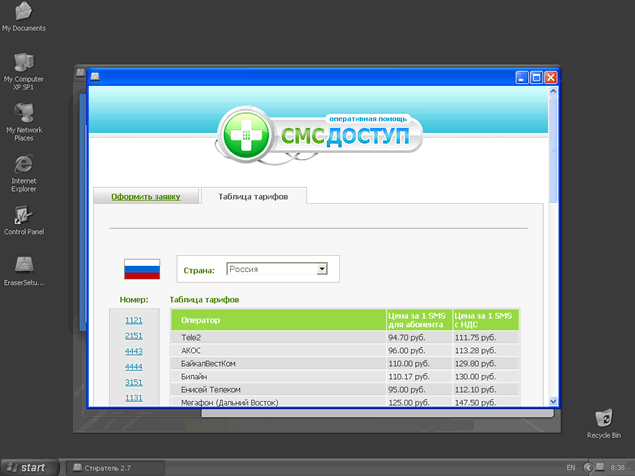Screen dimensions: 635x476
Task: Select the Таблица тарифов tab
Action: pyautogui.click(x=253, y=197)
